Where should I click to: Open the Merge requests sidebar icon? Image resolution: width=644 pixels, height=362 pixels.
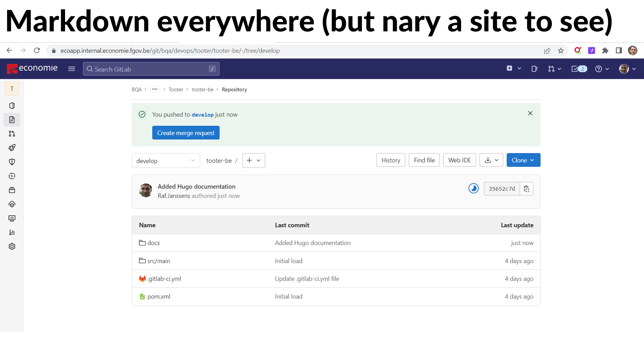coord(12,134)
